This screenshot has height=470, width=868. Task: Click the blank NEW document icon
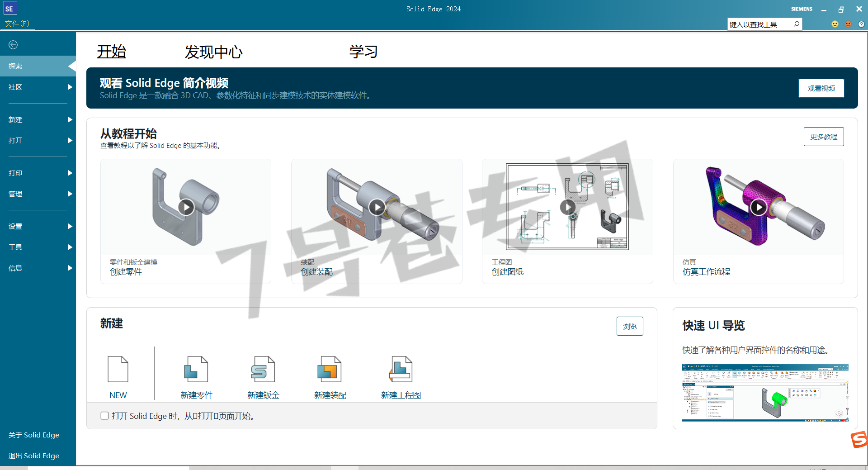[118, 369]
